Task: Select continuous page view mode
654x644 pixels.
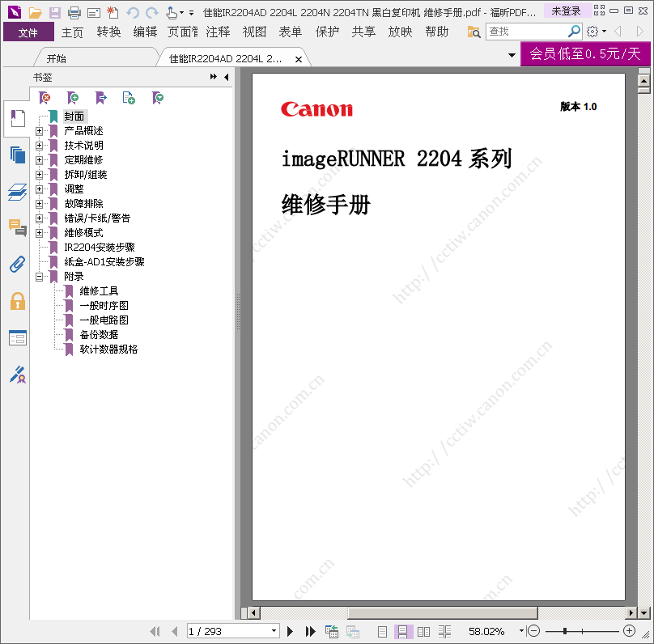Action: pos(403,632)
